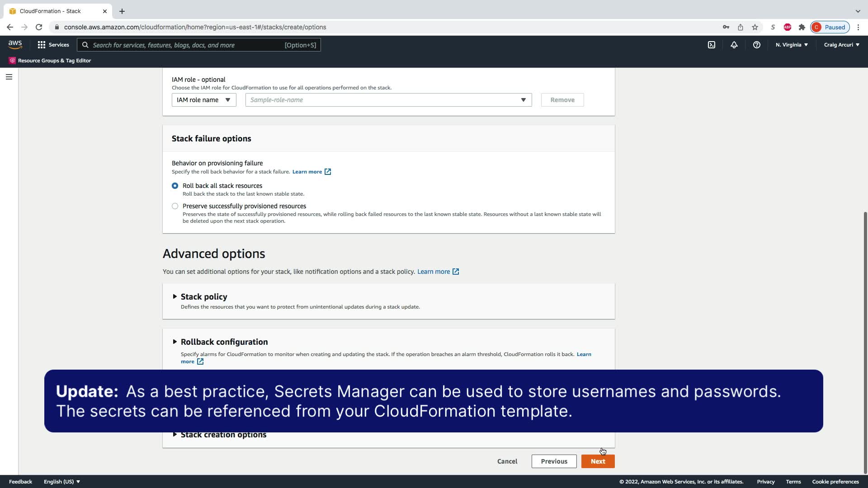Select Roll back all stack resources

pos(175,186)
